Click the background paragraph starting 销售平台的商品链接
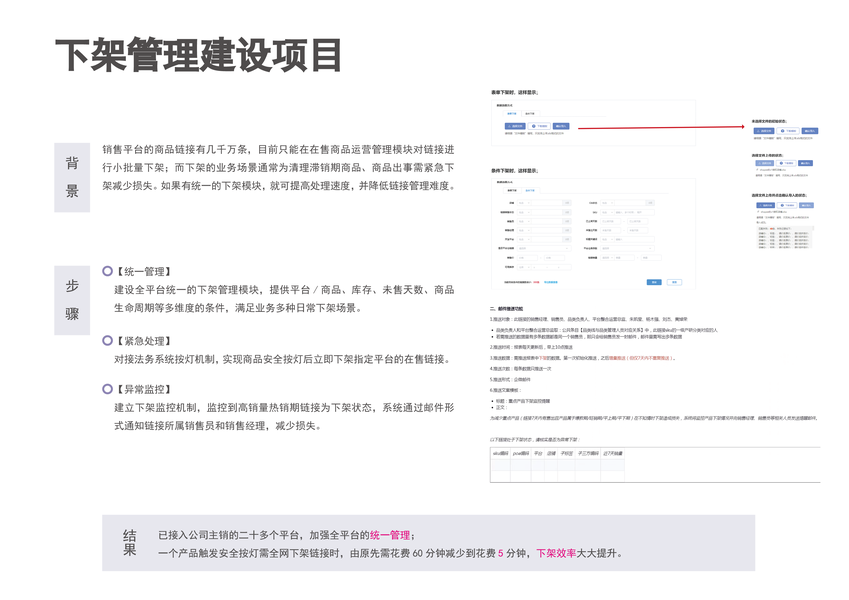Viewport: 849px width, 600px height. pos(278,167)
